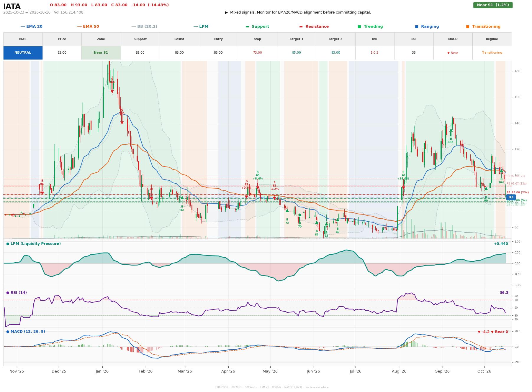Viewport: 532px width, 392px height.
Task: Click the LPM (Liquidity Pressure) panel title
Action: [33, 244]
